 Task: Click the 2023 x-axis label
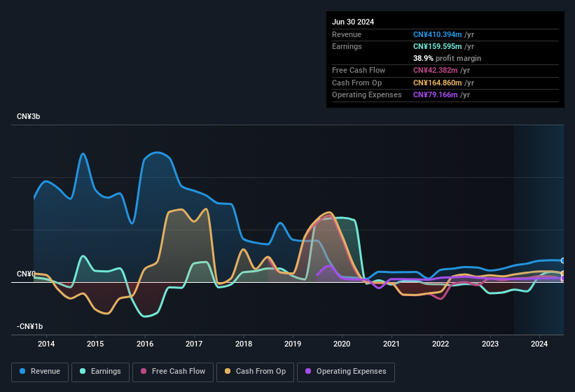click(x=490, y=344)
